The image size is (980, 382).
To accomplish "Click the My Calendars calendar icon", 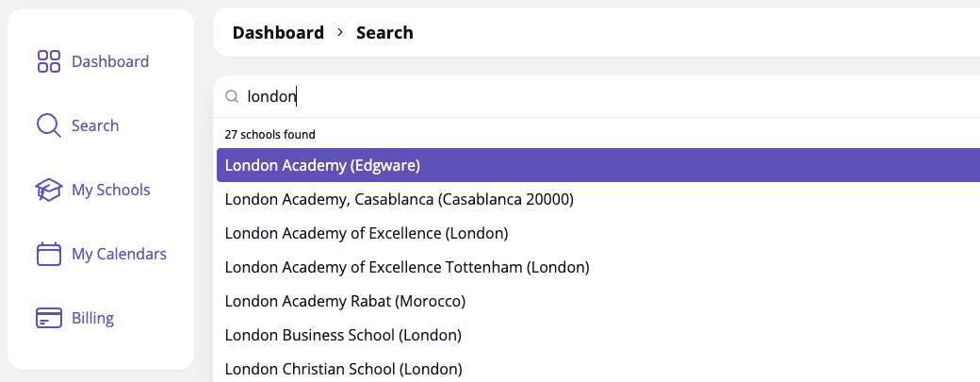I will [48, 254].
